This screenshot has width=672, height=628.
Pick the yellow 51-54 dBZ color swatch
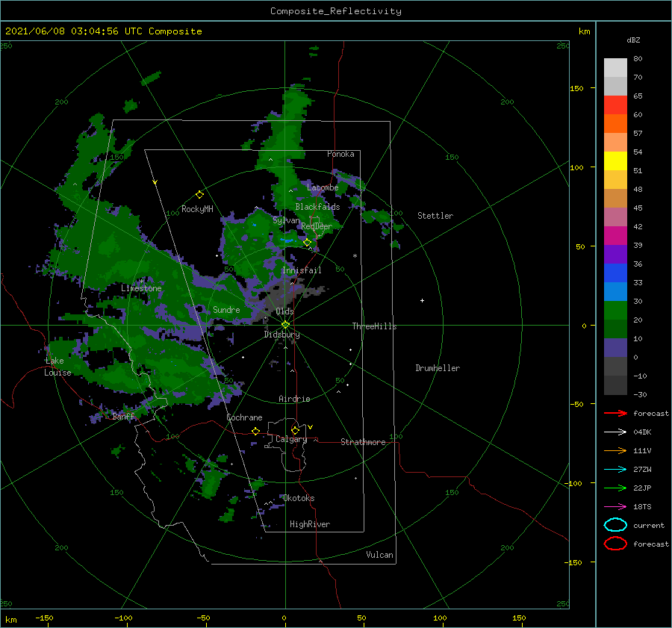pyautogui.click(x=615, y=161)
